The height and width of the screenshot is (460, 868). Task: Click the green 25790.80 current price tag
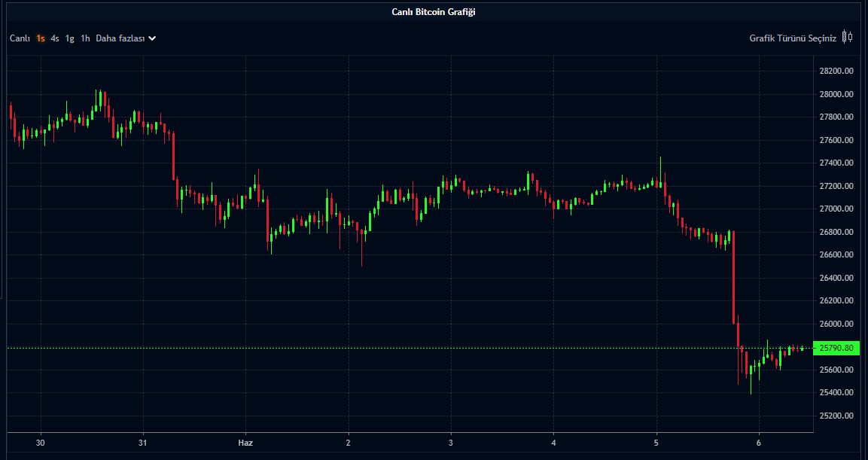coord(837,348)
